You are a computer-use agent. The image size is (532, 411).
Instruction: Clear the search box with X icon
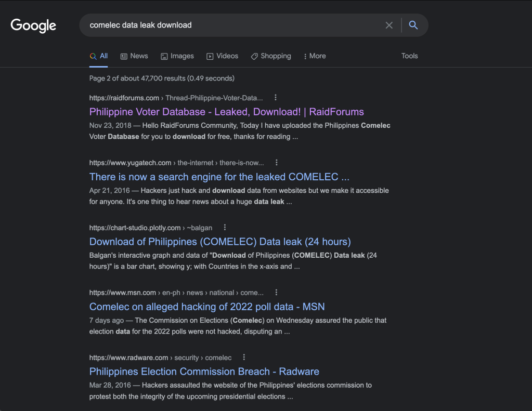pyautogui.click(x=389, y=25)
